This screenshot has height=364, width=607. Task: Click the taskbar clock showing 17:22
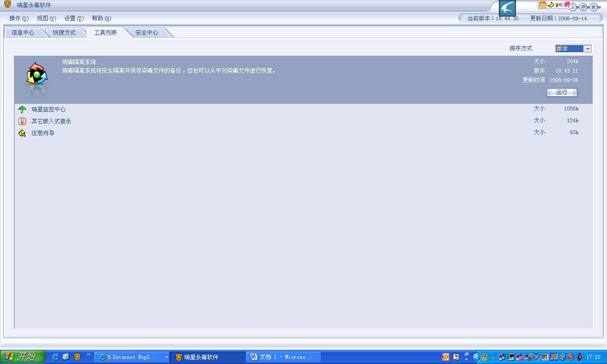point(594,357)
